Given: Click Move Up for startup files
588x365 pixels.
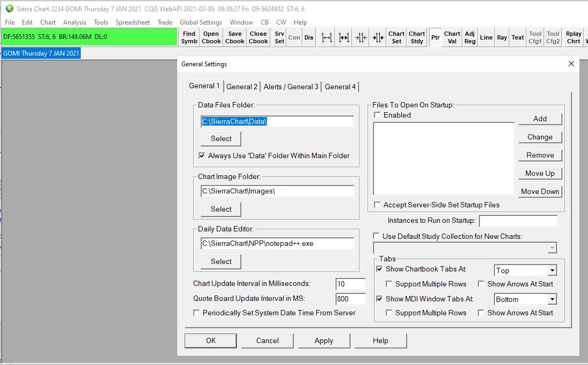Looking at the screenshot, I should pyautogui.click(x=540, y=173).
